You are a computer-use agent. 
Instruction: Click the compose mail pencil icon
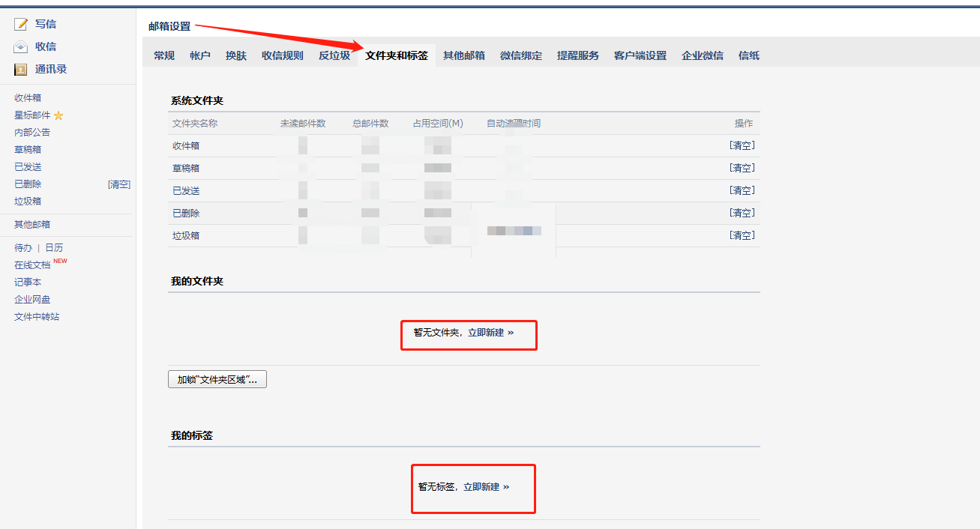21,24
